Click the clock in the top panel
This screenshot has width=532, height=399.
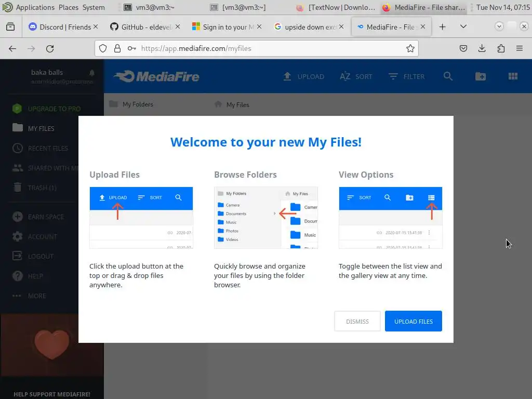pyautogui.click(x=503, y=7)
